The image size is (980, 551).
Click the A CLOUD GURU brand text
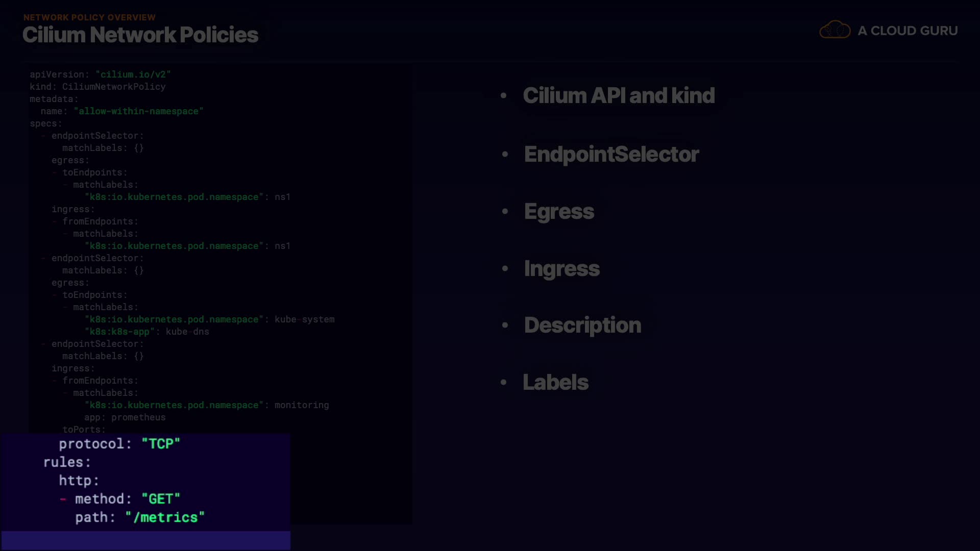coord(908,31)
